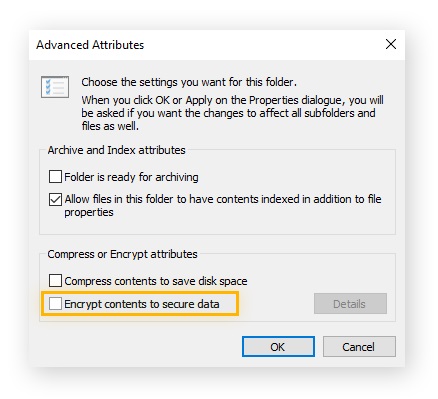Select the 'Archive and Index attributes' group heading
The height and width of the screenshot is (399, 438).
click(x=116, y=150)
